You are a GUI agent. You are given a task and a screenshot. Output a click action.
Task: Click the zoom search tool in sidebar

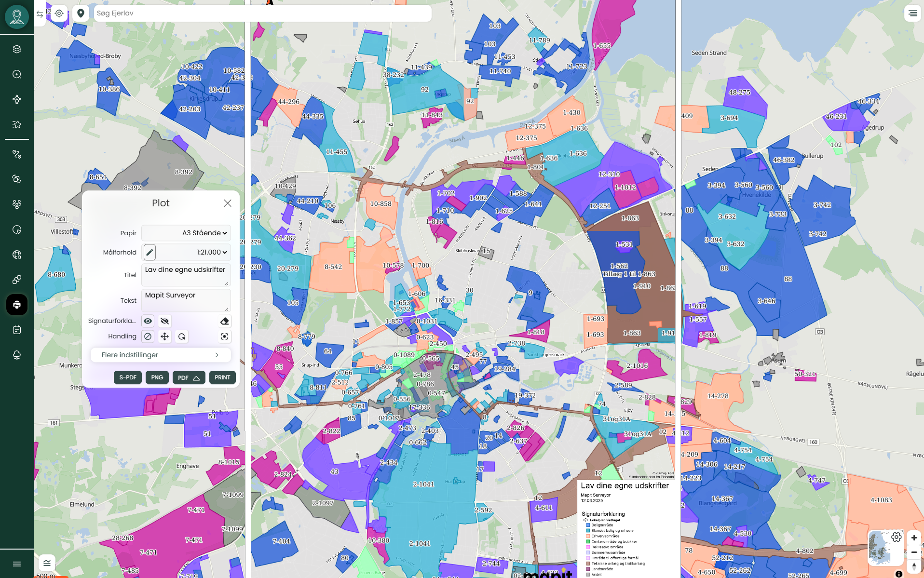(17, 74)
